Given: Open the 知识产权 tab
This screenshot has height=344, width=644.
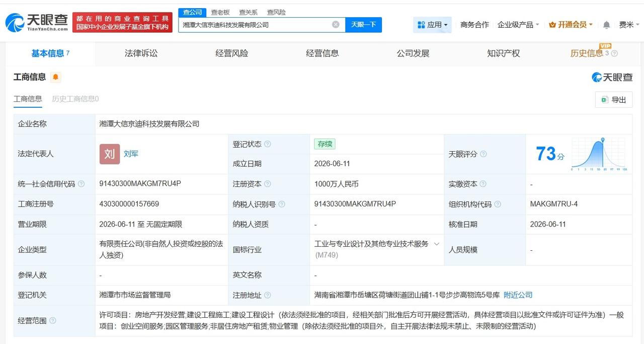Looking at the screenshot, I should (504, 53).
